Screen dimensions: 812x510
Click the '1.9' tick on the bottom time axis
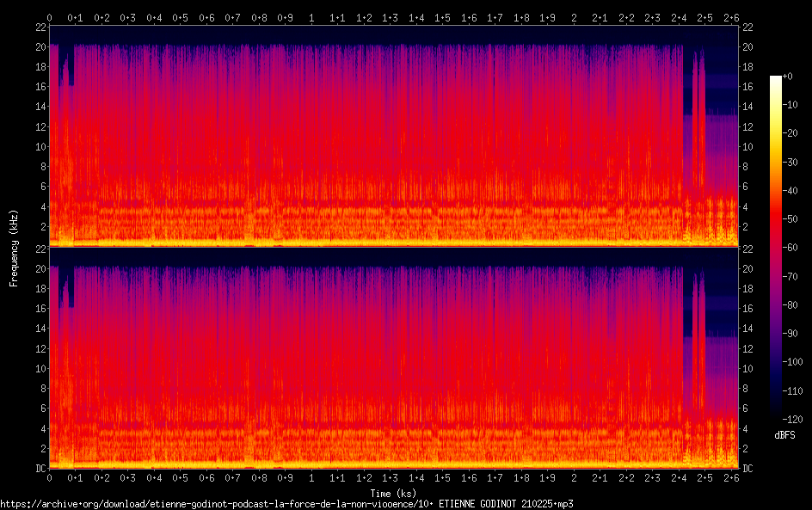point(547,478)
